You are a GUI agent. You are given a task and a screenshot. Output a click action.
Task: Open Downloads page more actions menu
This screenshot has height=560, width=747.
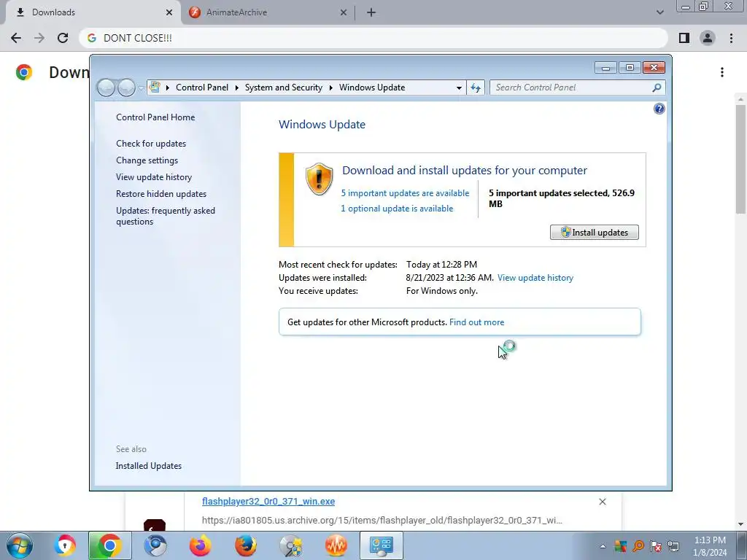pyautogui.click(x=722, y=72)
